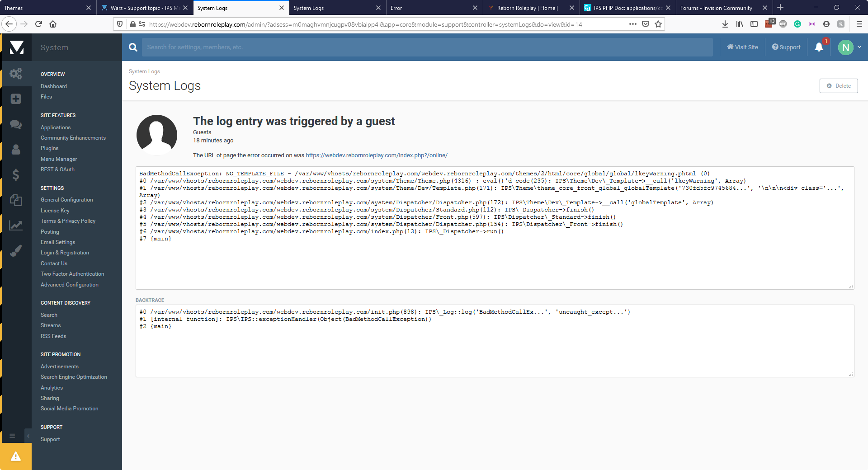The image size is (868, 470).
Task: Click the Support header link
Action: coord(786,47)
